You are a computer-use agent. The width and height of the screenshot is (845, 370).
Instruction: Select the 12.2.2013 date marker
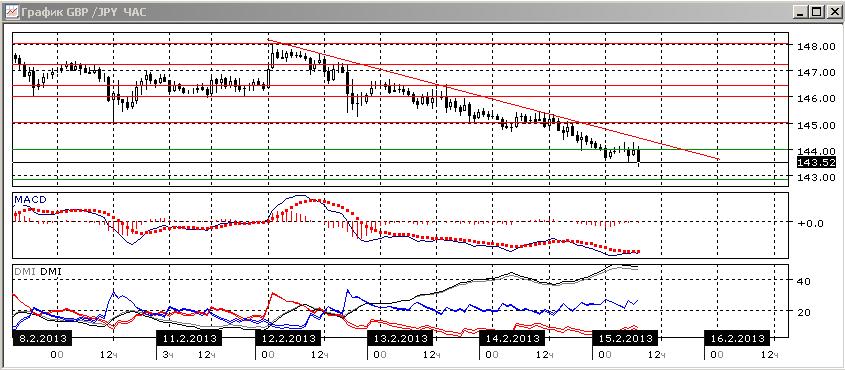(x=288, y=339)
